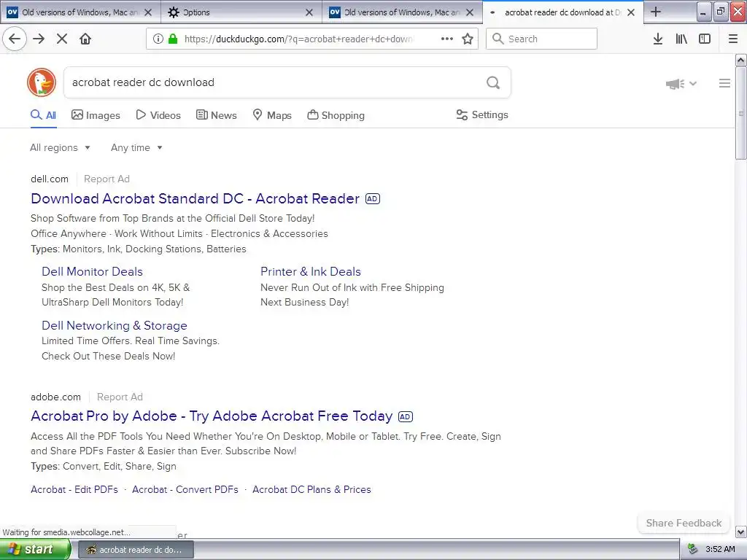Open Dell Monitor Deals link
This screenshot has width=747, height=560.
tap(92, 271)
